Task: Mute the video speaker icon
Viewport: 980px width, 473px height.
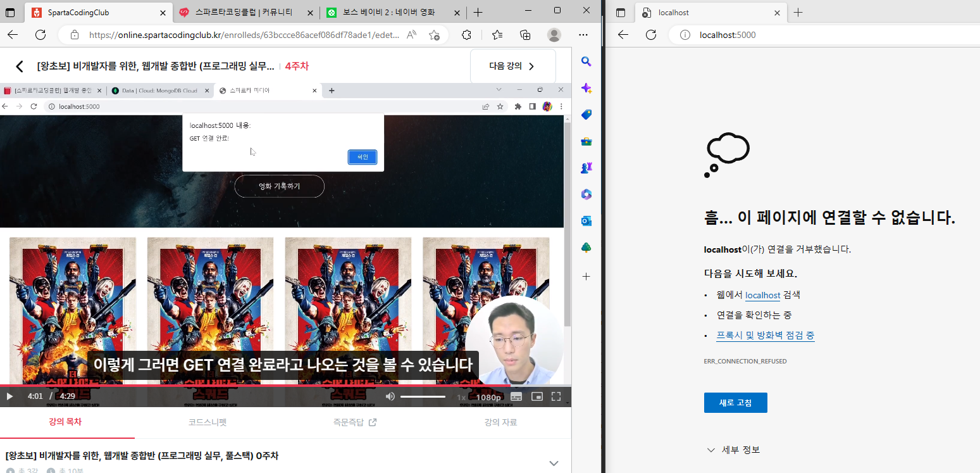Action: 390,397
